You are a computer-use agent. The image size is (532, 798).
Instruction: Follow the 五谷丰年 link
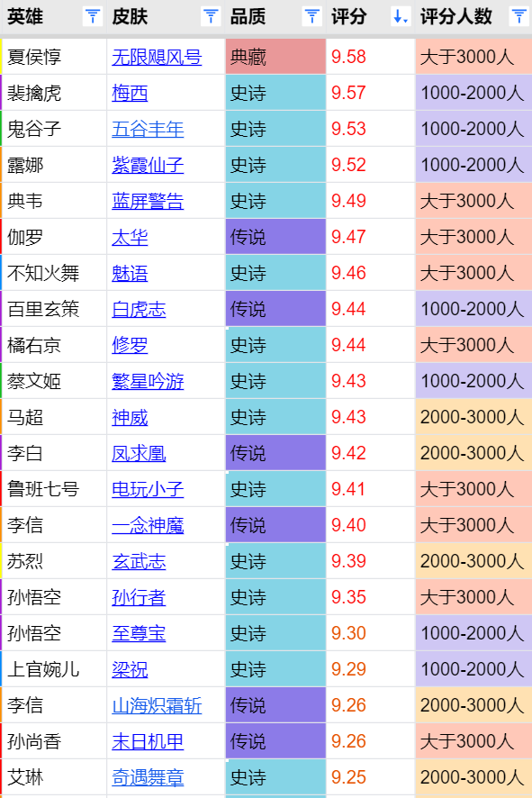click(x=148, y=130)
